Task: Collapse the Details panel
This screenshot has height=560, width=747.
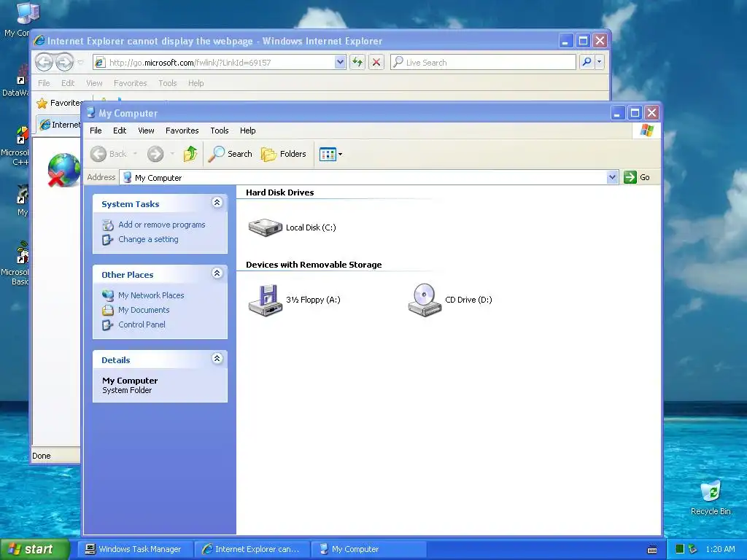Action: tap(217, 359)
